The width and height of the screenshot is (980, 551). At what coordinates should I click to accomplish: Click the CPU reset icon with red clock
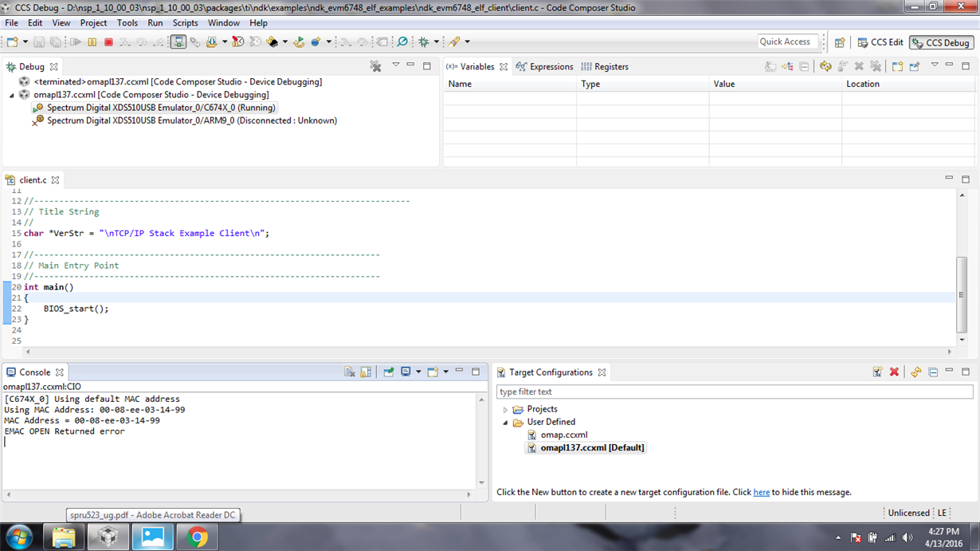coord(237,41)
